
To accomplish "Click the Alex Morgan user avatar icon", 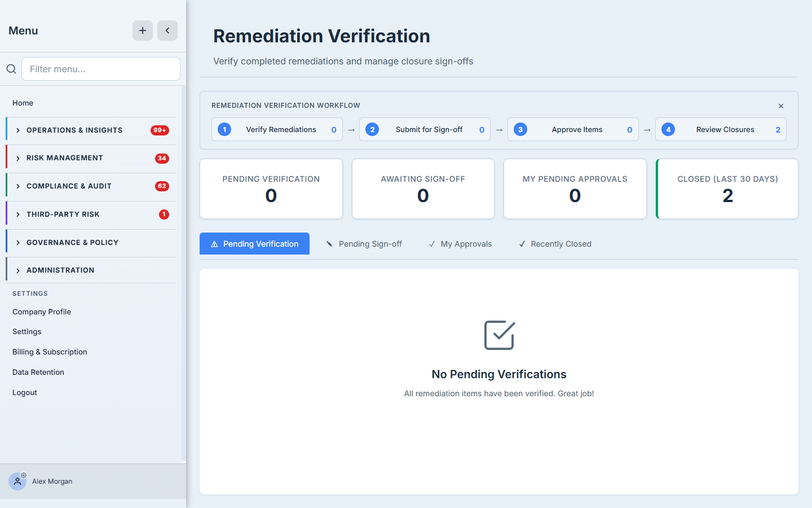I will click(x=17, y=481).
